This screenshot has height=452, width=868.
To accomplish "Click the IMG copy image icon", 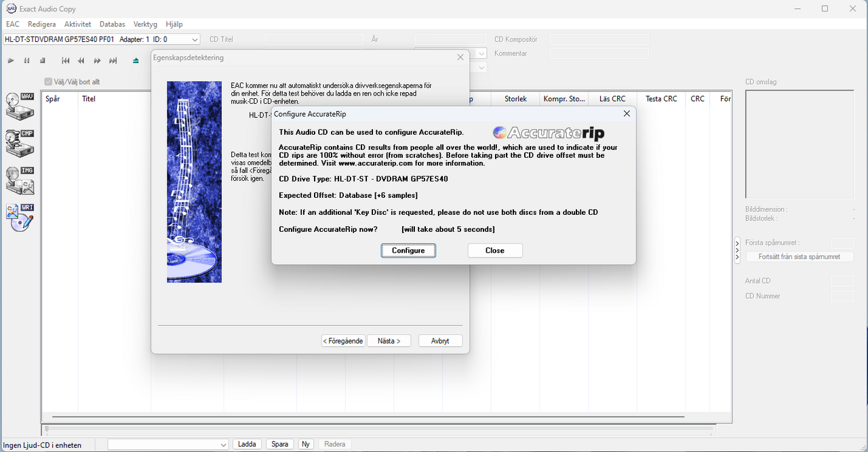I will [20, 180].
